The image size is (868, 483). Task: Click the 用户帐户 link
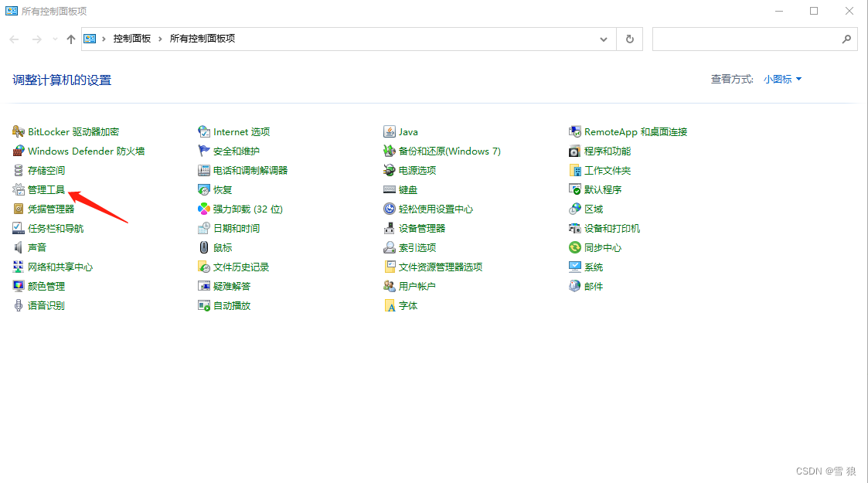[417, 286]
